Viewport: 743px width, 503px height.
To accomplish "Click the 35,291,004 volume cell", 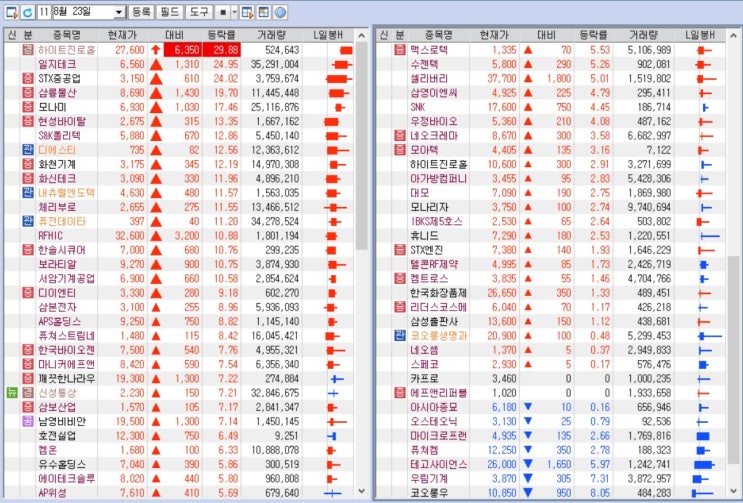I will [x=277, y=64].
